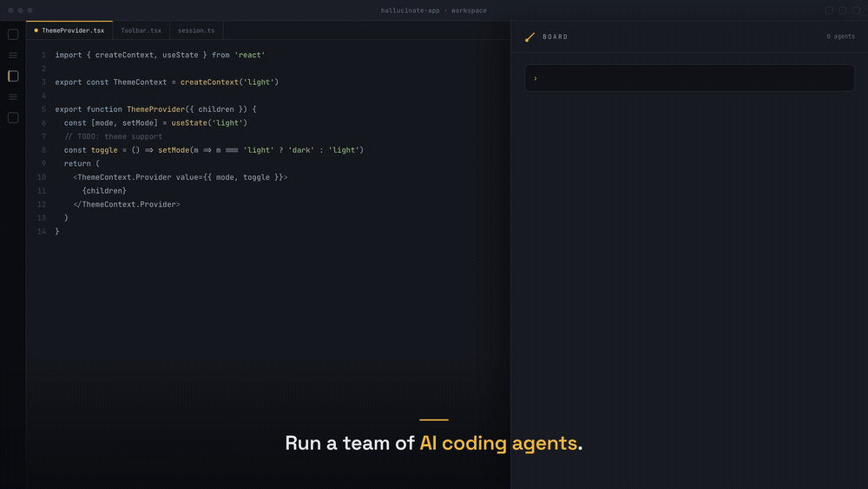Click the rightmost square button in the title bar's top-right corner
Viewport: 868px width, 489px height.
856,10
